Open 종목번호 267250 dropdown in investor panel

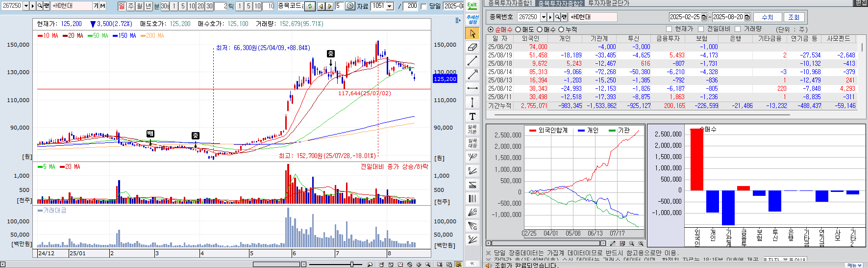pos(544,17)
